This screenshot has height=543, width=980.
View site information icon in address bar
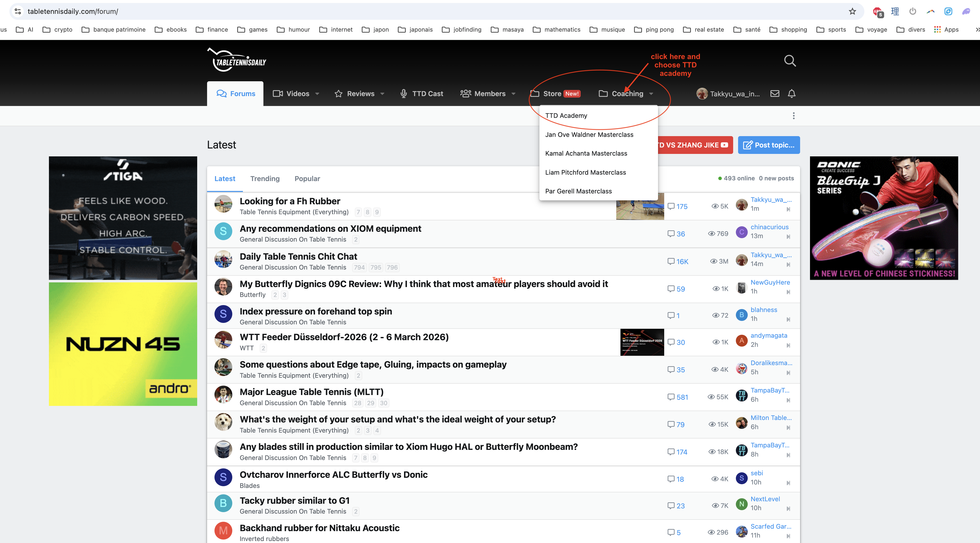pos(18,11)
